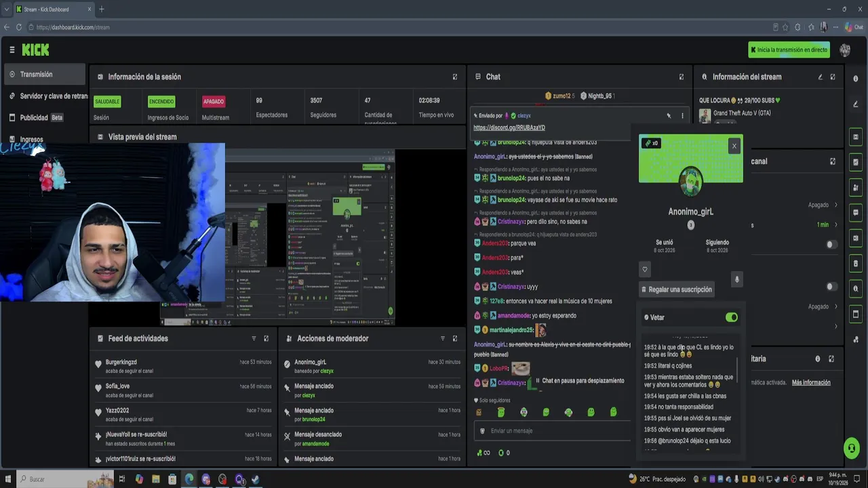Open the green support headset button
Screen dimensions: 868x488
pyautogui.click(x=852, y=449)
